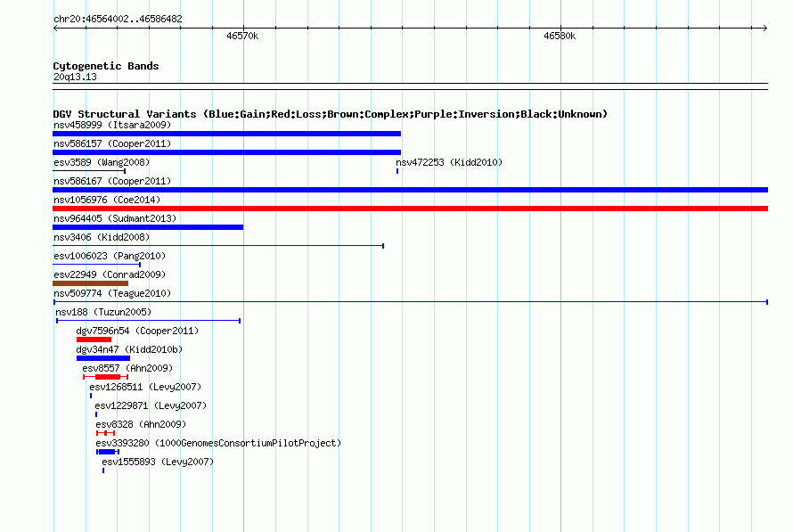
Task: Open the nsv1056976 (Coe2014) label
Action: pos(107,200)
